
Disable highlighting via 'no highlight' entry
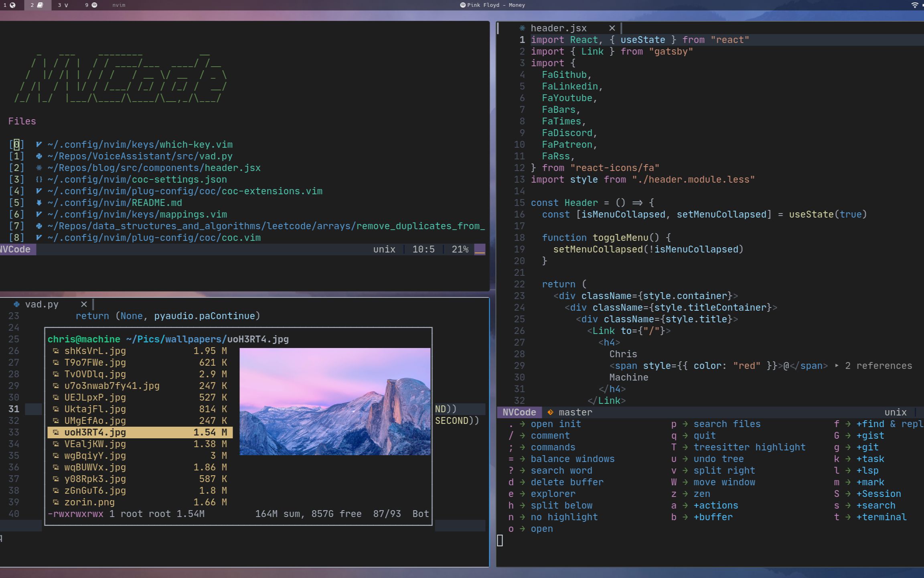pyautogui.click(x=564, y=517)
